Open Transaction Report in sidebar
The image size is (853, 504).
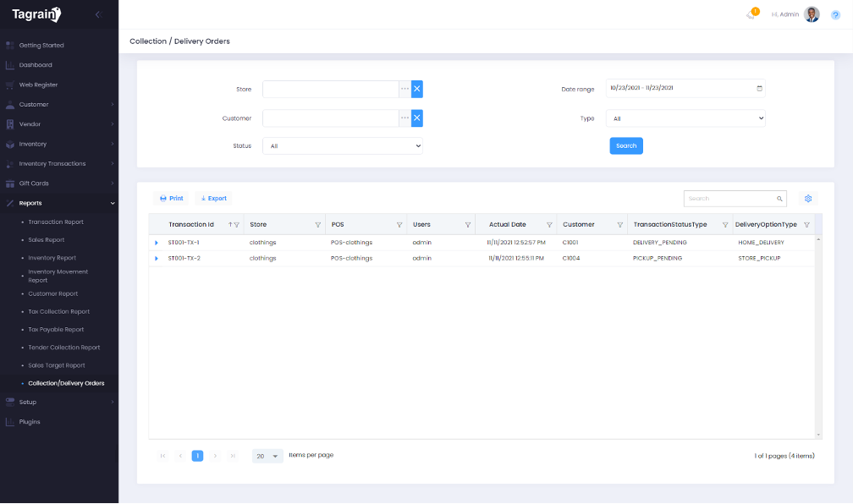click(x=56, y=222)
